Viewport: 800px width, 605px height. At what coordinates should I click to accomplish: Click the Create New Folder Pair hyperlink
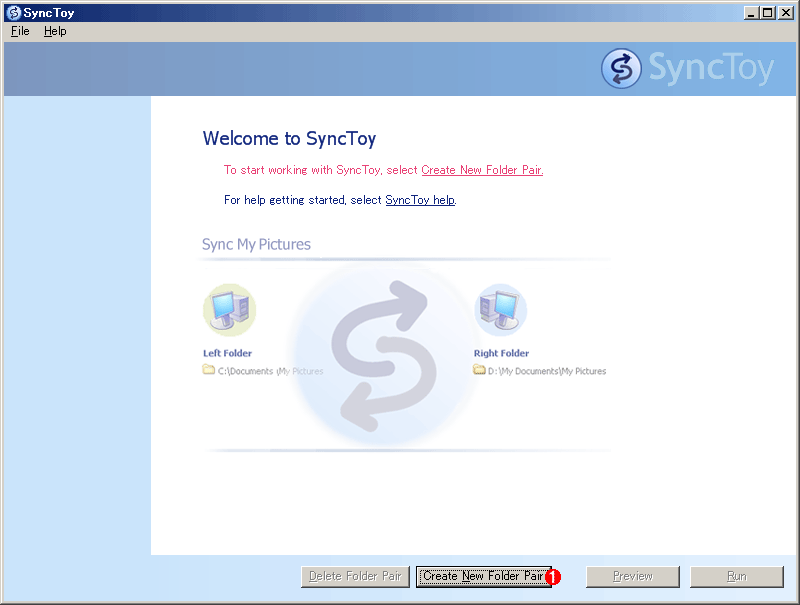click(x=482, y=170)
